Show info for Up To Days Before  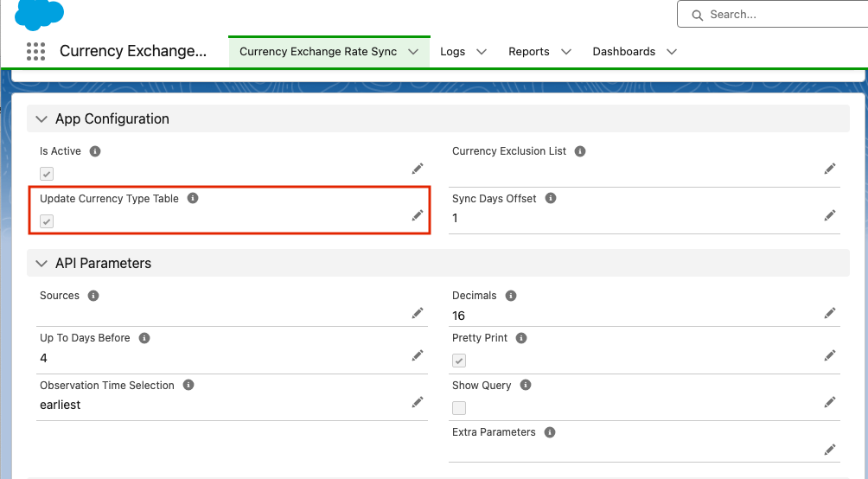(x=144, y=338)
